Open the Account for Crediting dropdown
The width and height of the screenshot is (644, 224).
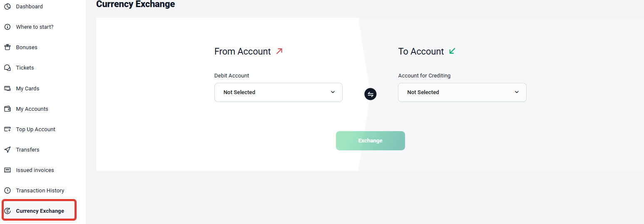(462, 92)
